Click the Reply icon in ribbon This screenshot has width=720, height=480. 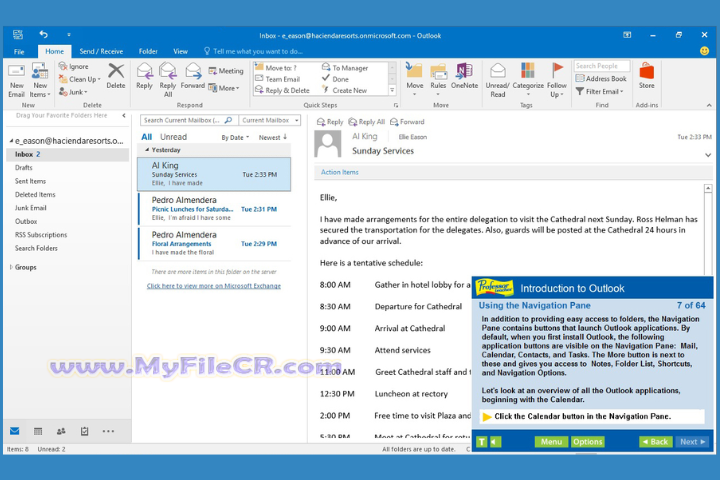tap(144, 72)
